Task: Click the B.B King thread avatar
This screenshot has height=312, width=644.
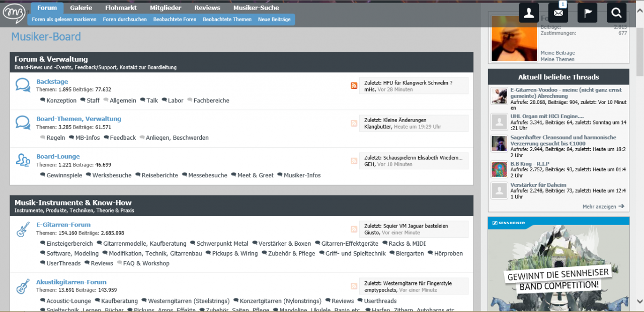Action: tap(499, 169)
